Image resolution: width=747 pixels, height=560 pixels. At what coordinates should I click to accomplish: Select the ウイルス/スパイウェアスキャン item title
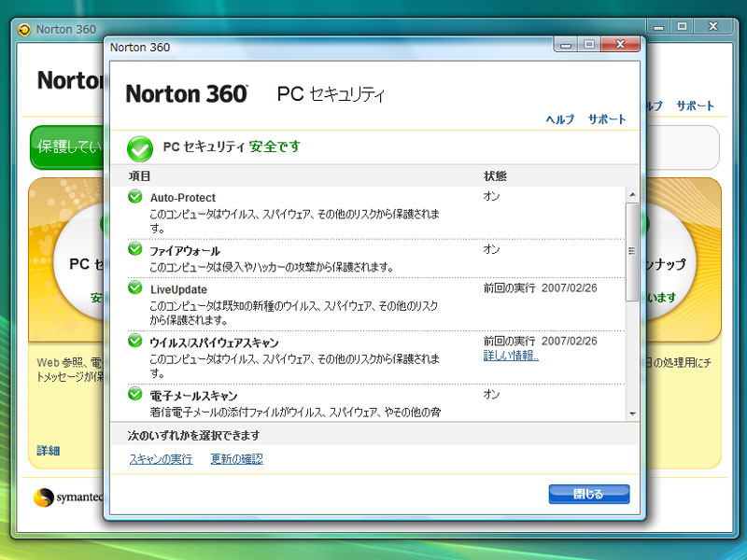tap(215, 343)
